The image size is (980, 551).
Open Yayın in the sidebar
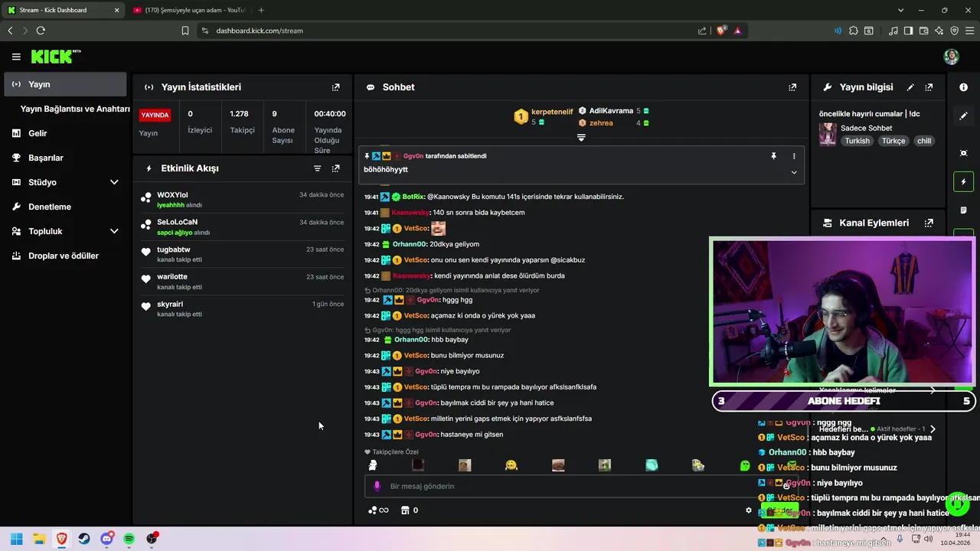[65, 84]
